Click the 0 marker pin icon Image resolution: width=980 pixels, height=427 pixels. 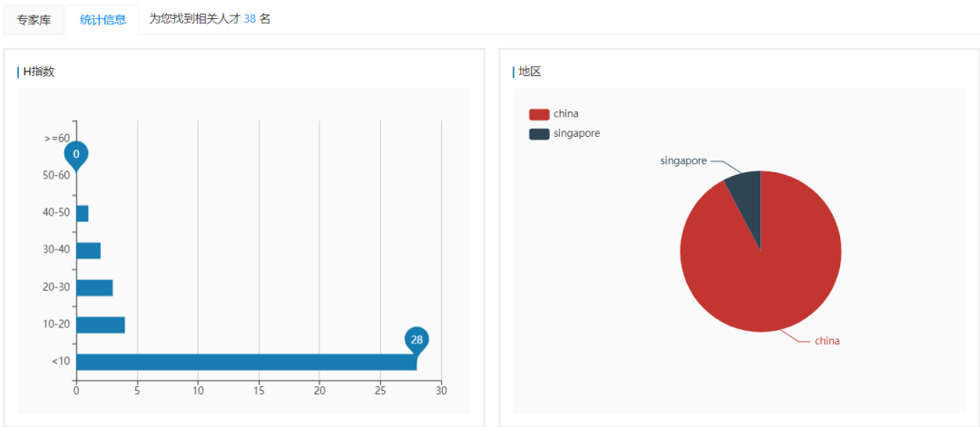tap(76, 156)
